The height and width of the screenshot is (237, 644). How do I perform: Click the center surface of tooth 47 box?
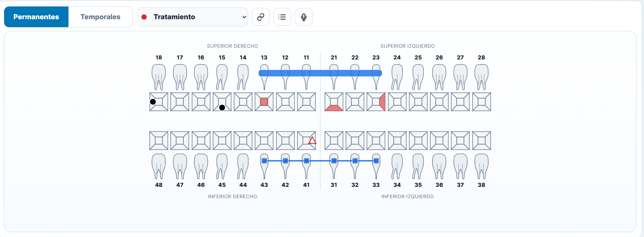click(x=180, y=140)
